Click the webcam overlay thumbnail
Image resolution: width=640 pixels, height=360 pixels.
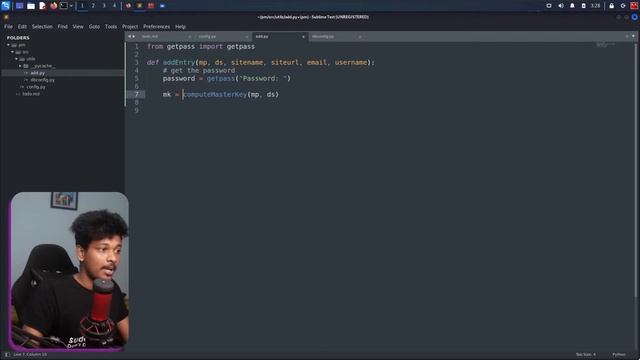(x=69, y=271)
